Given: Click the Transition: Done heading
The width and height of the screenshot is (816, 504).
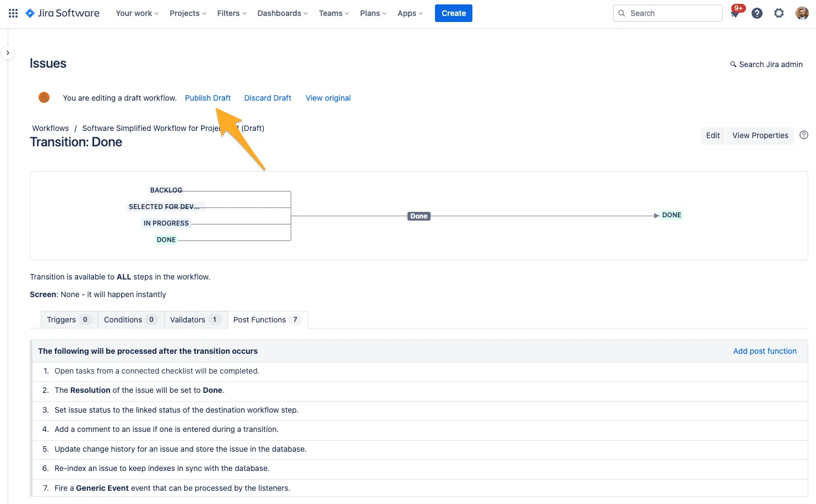Looking at the screenshot, I should 76,142.
